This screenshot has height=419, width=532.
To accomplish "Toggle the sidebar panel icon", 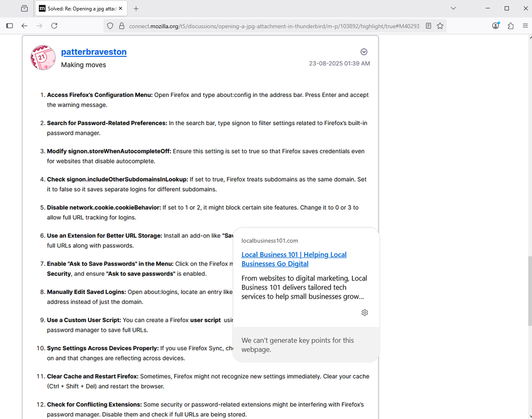I will [x=10, y=26].
